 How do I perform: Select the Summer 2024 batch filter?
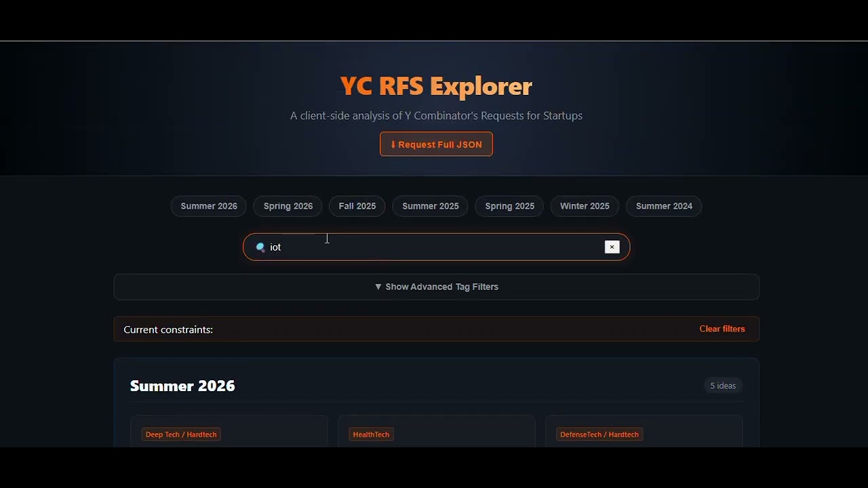click(664, 206)
